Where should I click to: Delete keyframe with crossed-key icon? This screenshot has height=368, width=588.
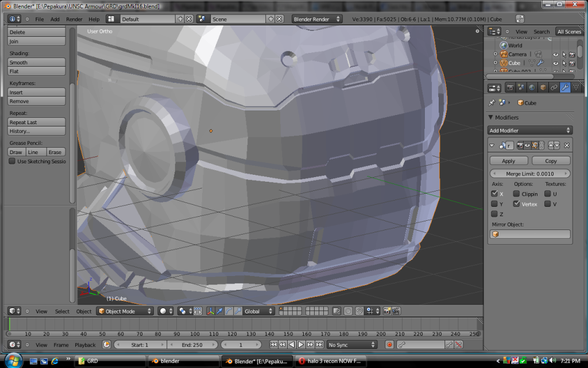pyautogui.click(x=458, y=344)
